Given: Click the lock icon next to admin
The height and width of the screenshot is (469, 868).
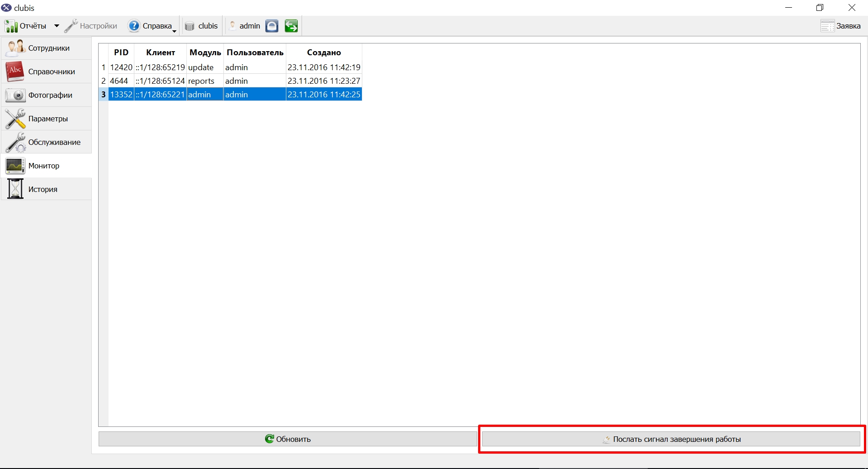Looking at the screenshot, I should click(x=272, y=26).
